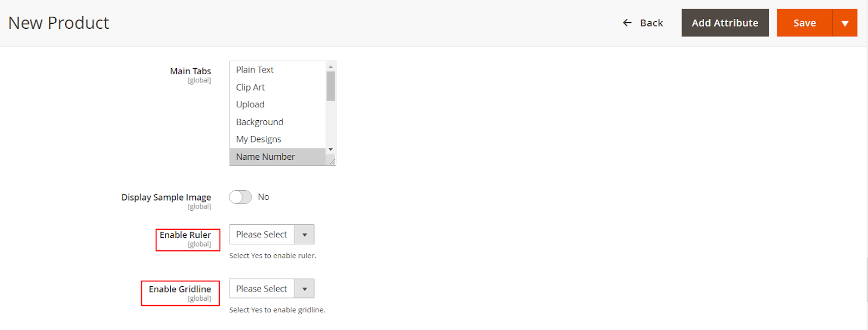Select Name Number in Main Tabs list
The width and height of the screenshot is (868, 330).
[x=265, y=157]
